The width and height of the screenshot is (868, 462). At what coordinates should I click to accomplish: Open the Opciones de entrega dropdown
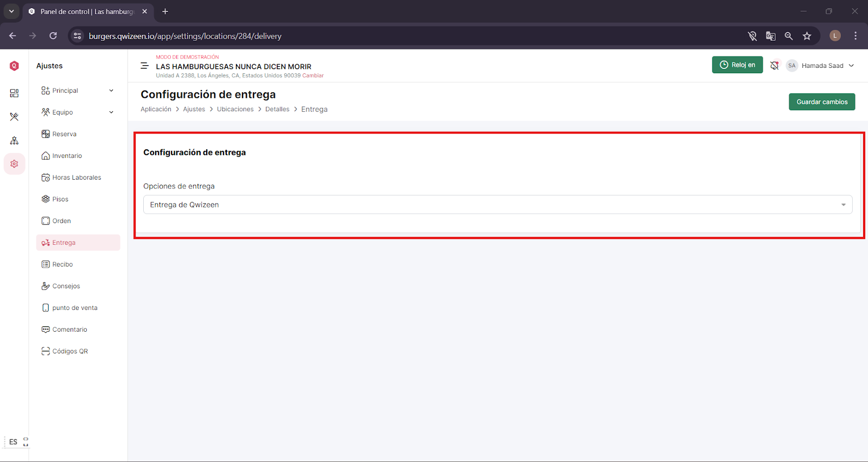497,205
